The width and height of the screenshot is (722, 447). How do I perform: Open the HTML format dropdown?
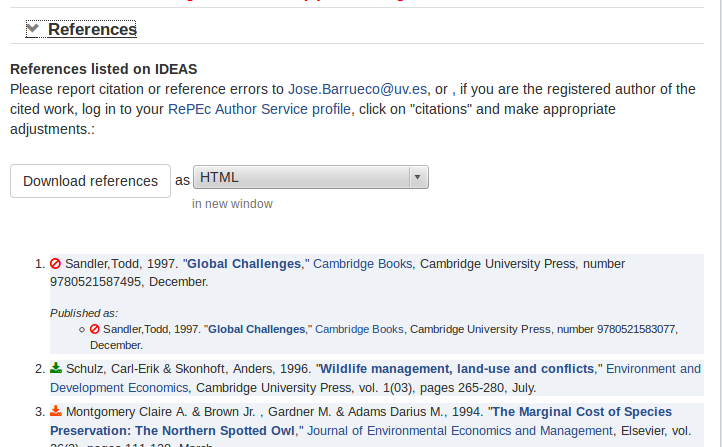(x=310, y=178)
